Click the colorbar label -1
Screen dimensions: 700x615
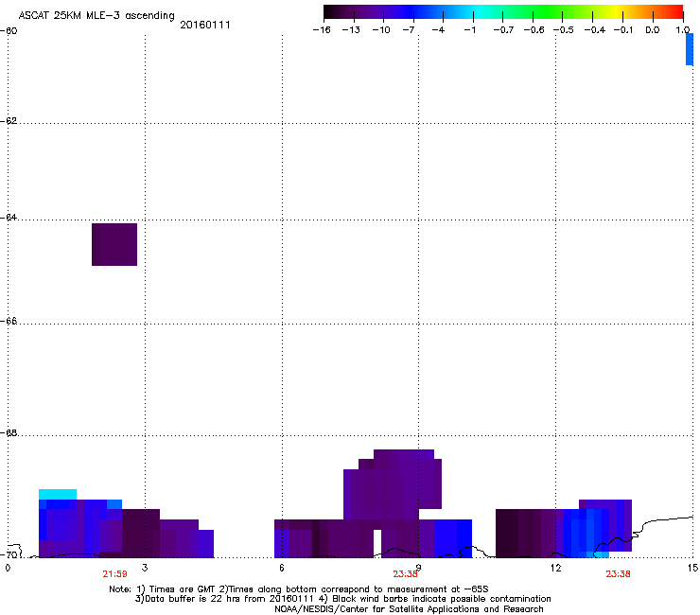[x=469, y=30]
